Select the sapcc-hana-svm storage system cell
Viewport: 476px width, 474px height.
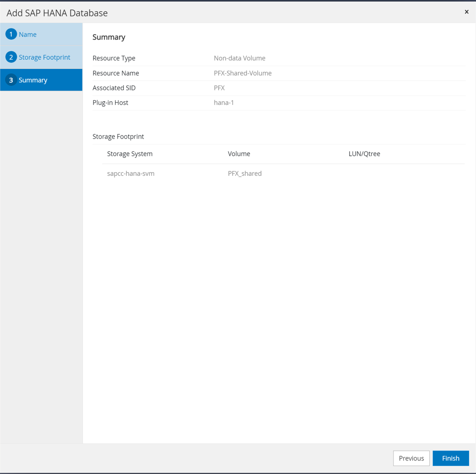(x=131, y=174)
